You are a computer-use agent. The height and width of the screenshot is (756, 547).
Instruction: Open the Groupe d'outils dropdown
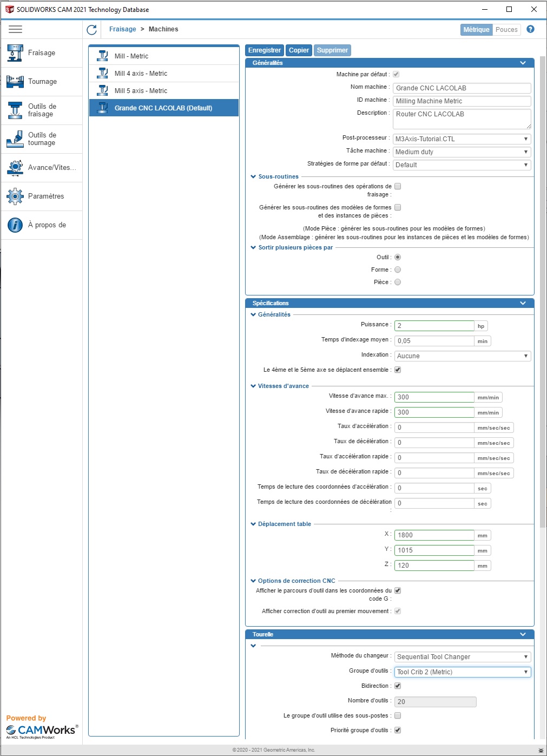pyautogui.click(x=463, y=672)
